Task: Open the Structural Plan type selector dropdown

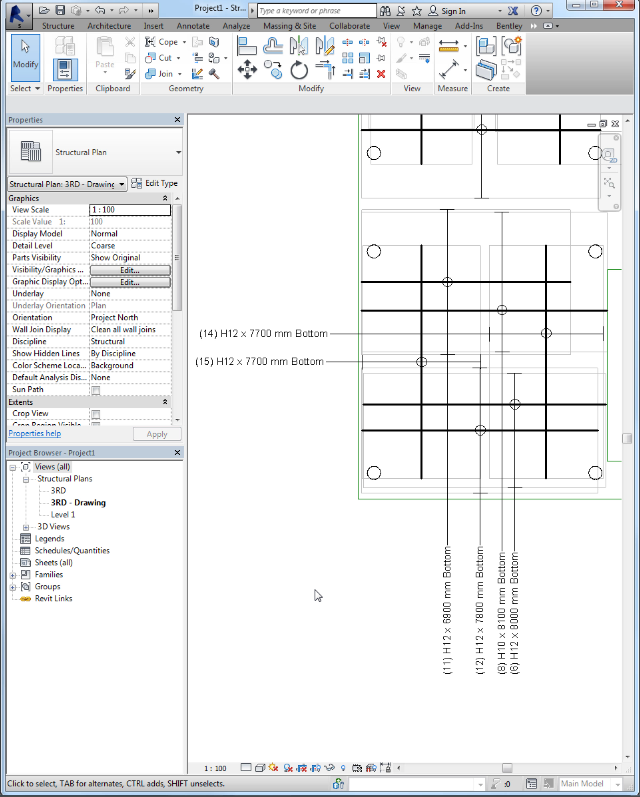Action: pyautogui.click(x=178, y=152)
